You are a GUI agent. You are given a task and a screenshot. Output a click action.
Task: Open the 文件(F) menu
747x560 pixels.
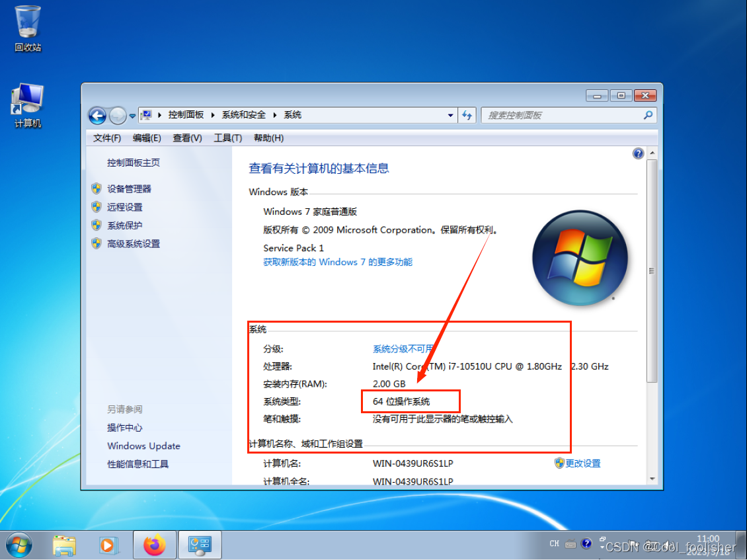click(106, 138)
